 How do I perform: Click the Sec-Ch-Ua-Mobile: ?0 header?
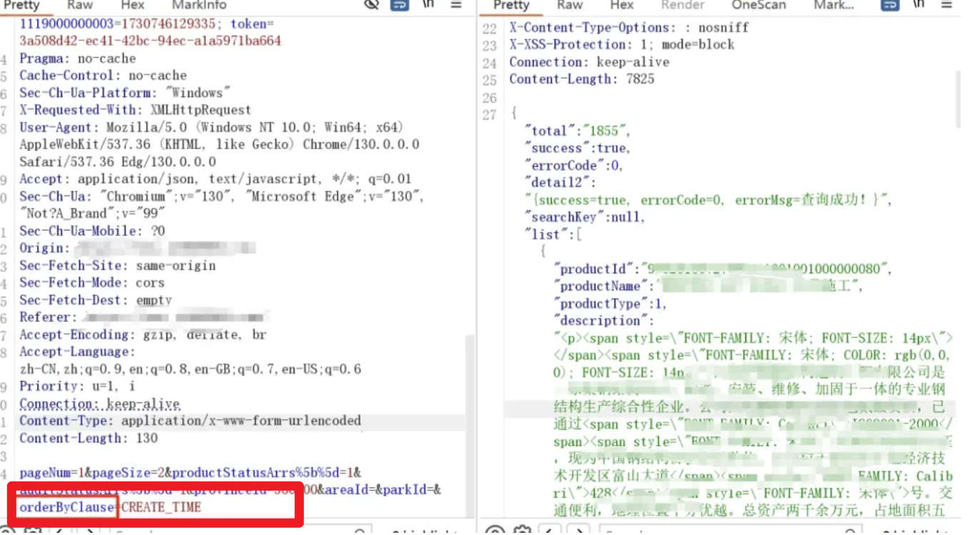tap(92, 231)
